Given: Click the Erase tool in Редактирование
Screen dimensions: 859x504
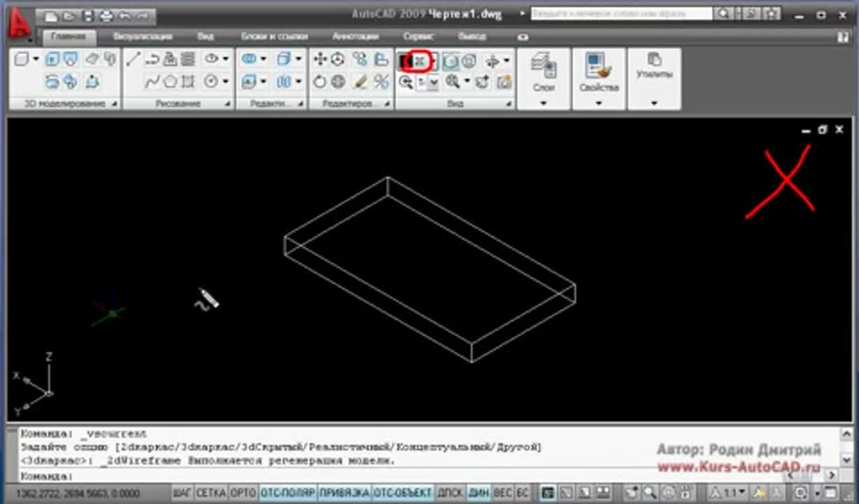Looking at the screenshot, I should (362, 81).
